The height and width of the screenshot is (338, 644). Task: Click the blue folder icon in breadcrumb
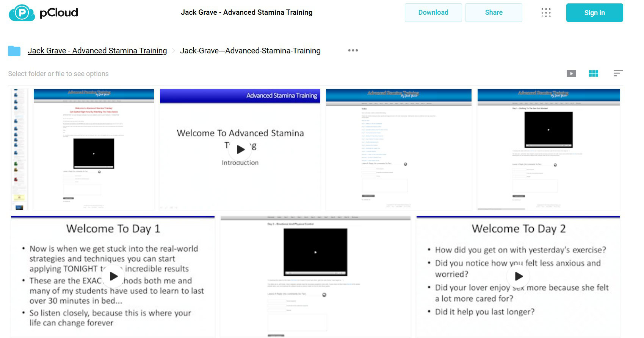[x=14, y=51]
